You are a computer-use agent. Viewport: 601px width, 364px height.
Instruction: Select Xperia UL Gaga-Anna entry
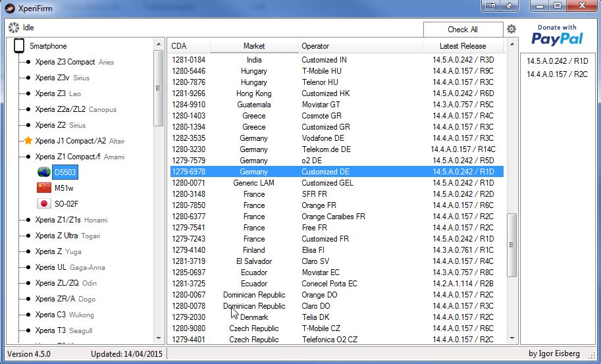[70, 267]
